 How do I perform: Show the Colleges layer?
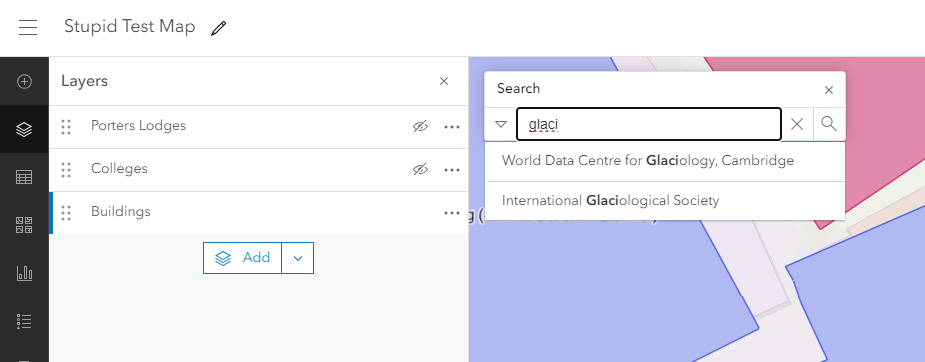pos(420,169)
